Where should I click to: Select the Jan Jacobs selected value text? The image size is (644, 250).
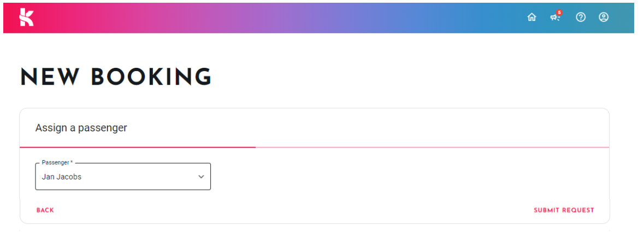pos(62,177)
